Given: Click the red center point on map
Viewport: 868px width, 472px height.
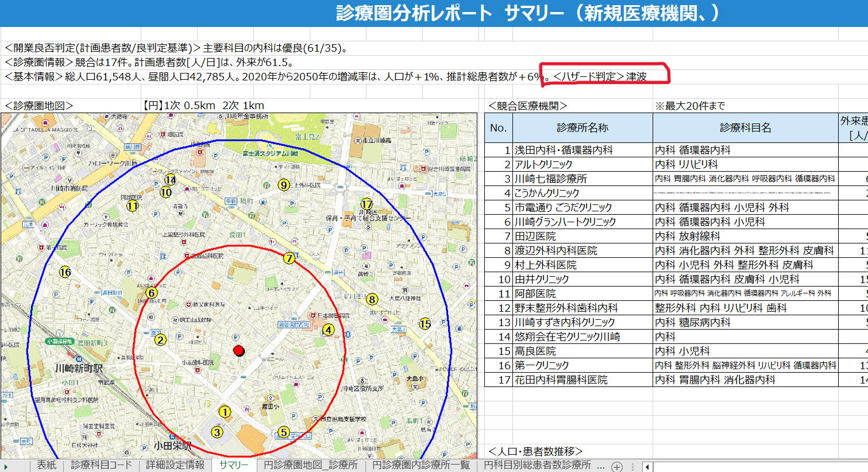Looking at the screenshot, I should pyautogui.click(x=239, y=351).
